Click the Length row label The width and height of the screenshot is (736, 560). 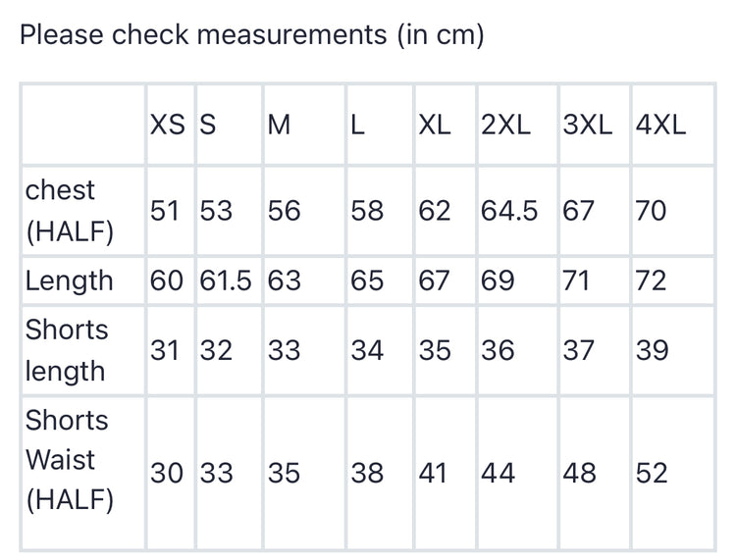[69, 280]
